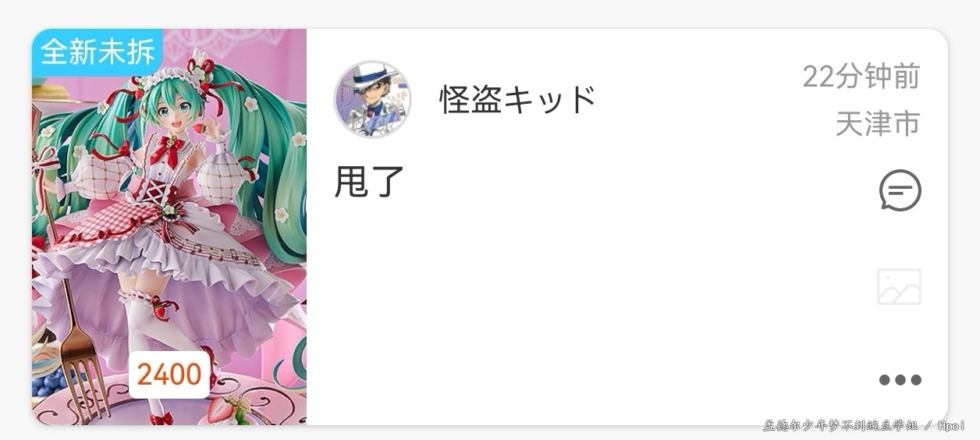The width and height of the screenshot is (980, 440).
Task: Open the username 怪盗キッド
Action: [518, 99]
